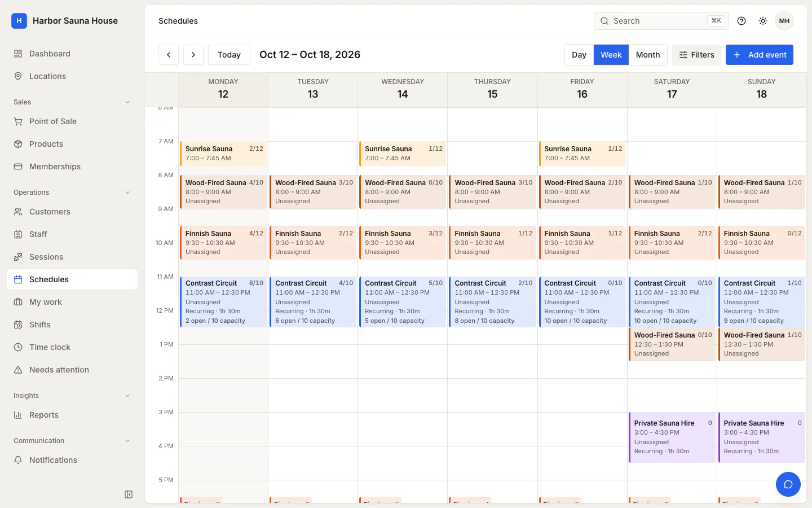This screenshot has width=812, height=508.
Task: Open Wednesday Wood-Fired Sauna 0/10 event
Action: [403, 192]
